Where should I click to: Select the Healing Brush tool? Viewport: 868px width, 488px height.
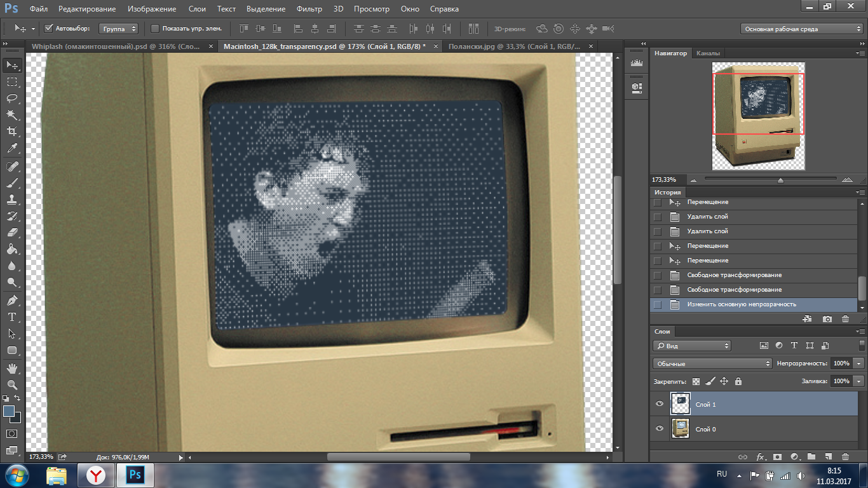click(x=12, y=166)
